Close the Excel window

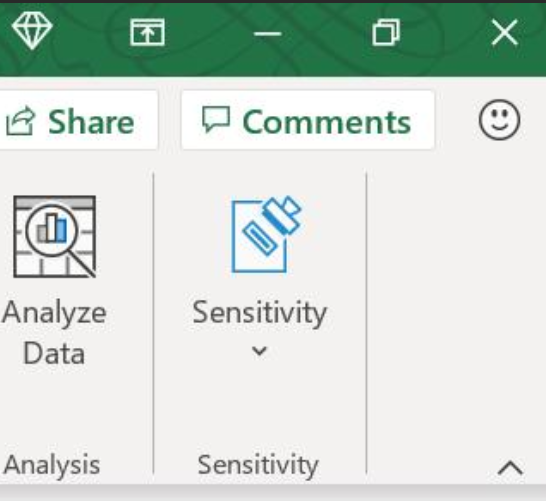[x=505, y=32]
